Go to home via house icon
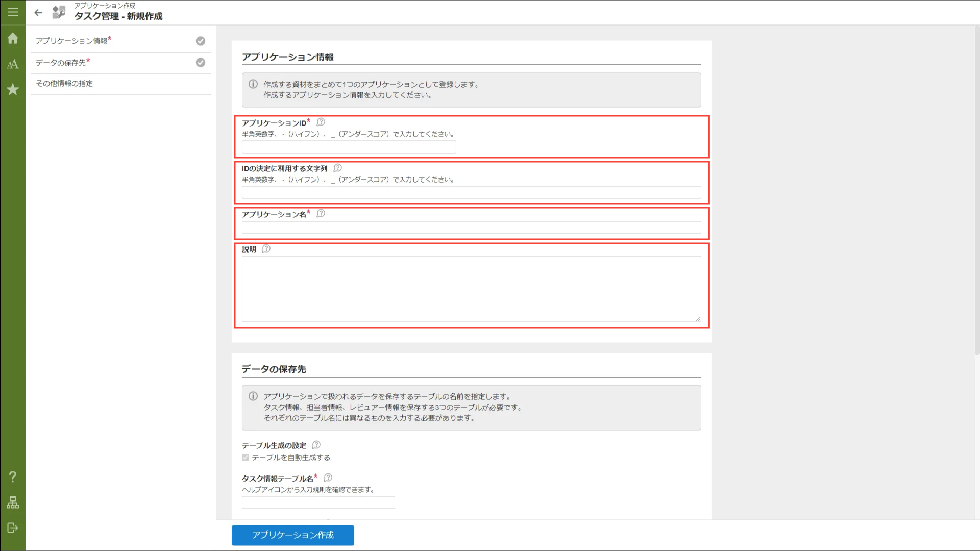This screenshot has height=551, width=980. 13,39
